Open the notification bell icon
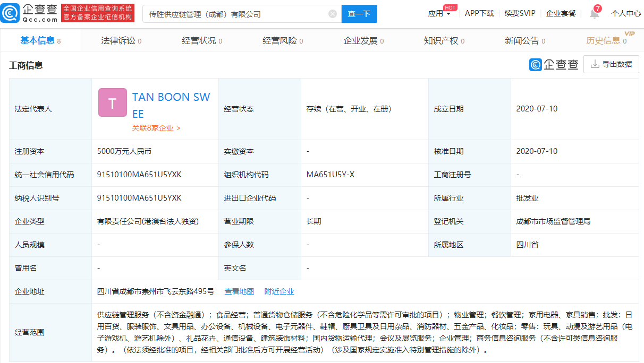 click(x=595, y=13)
